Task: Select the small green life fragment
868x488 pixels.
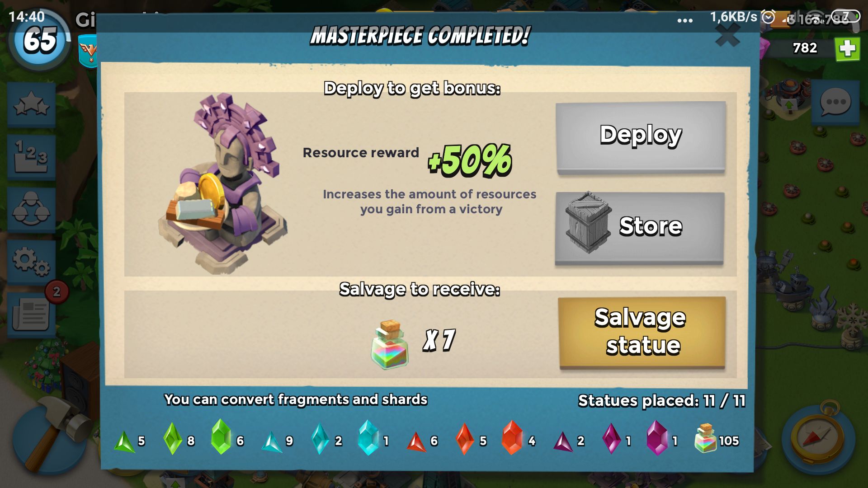Action: [x=124, y=441]
